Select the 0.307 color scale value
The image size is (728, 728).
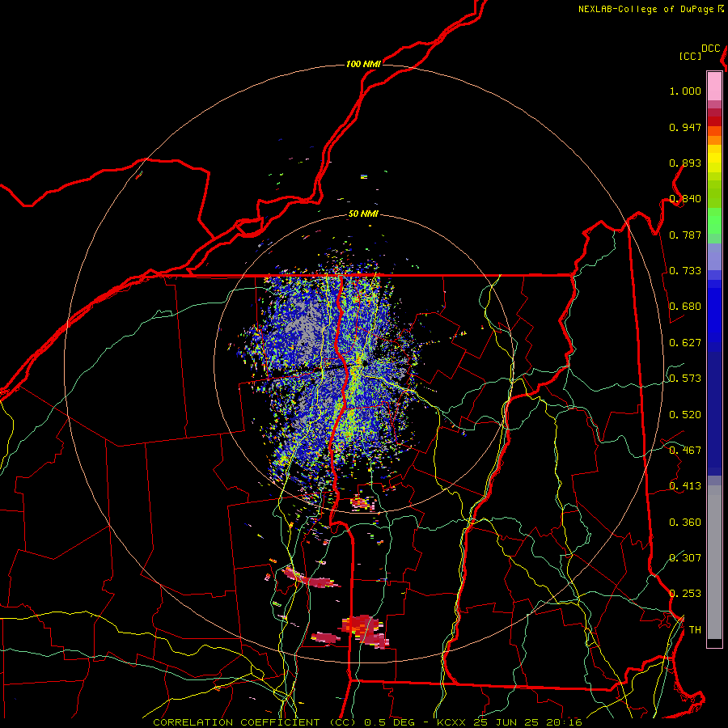[x=685, y=557]
